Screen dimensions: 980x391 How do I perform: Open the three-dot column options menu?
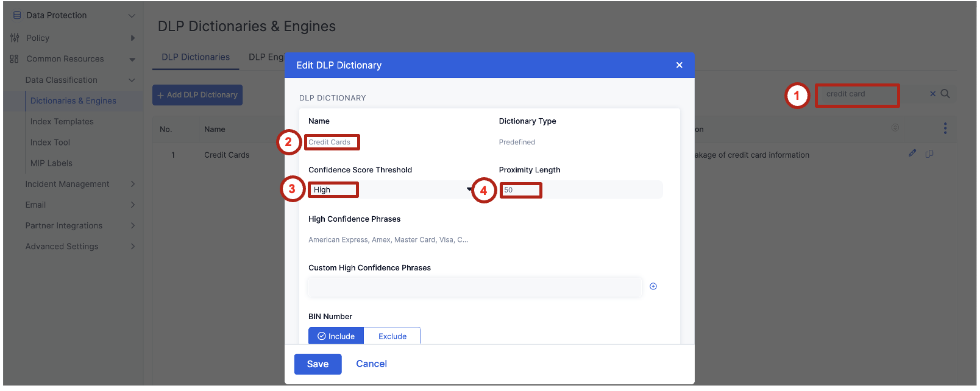point(945,129)
